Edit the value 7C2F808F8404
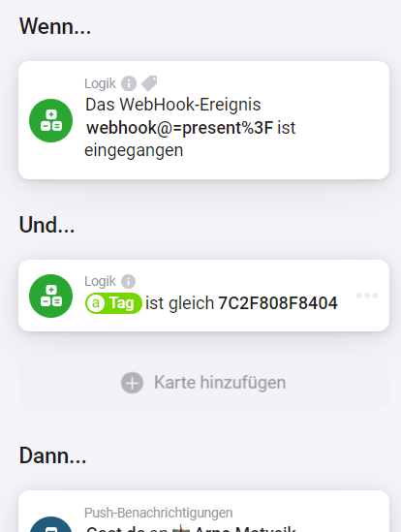Image resolution: width=401 pixels, height=532 pixels. pyautogui.click(x=278, y=303)
